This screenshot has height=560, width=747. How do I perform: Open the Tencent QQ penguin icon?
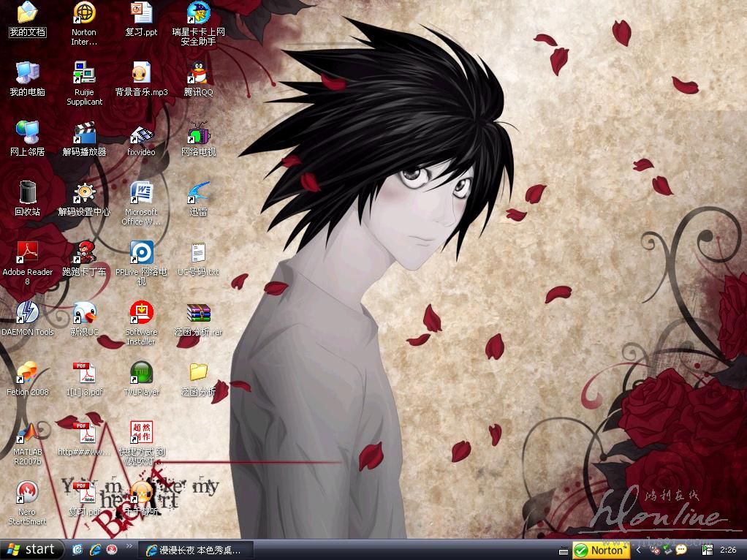198,73
